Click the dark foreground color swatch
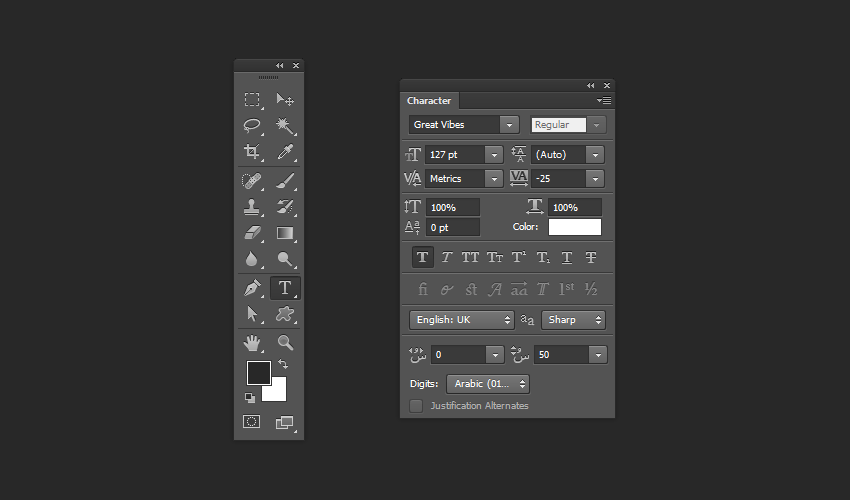 [x=259, y=373]
